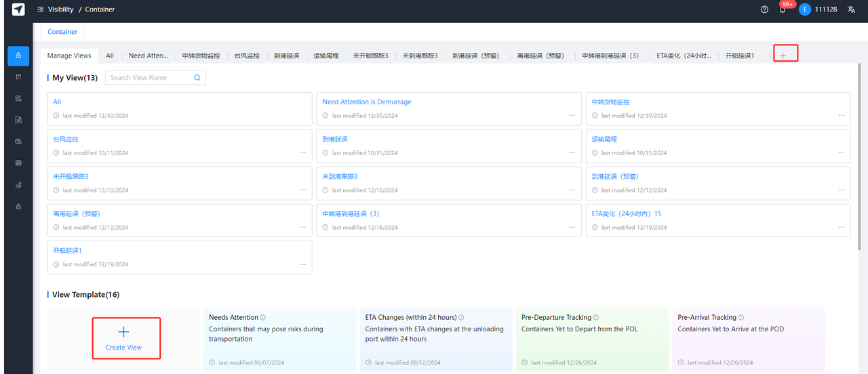Click the blue E user avatar
Image resolution: width=868 pixels, height=374 pixels.
click(x=805, y=9)
